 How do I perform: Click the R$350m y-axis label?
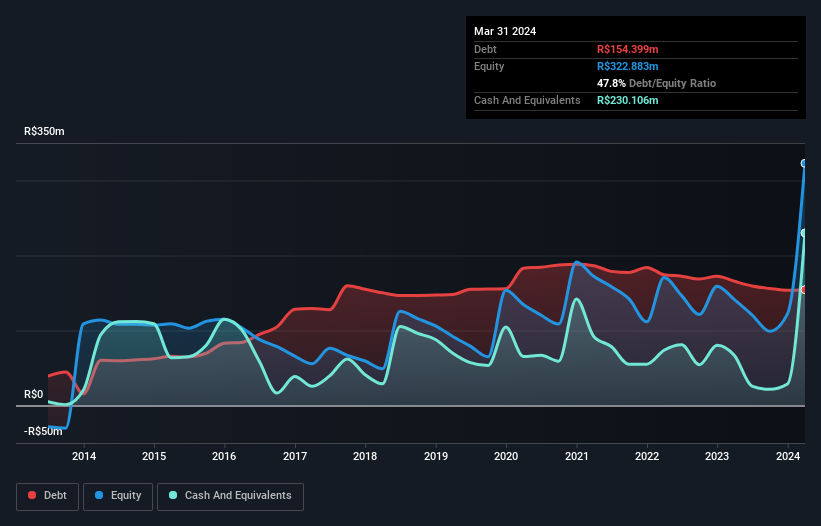point(44,131)
